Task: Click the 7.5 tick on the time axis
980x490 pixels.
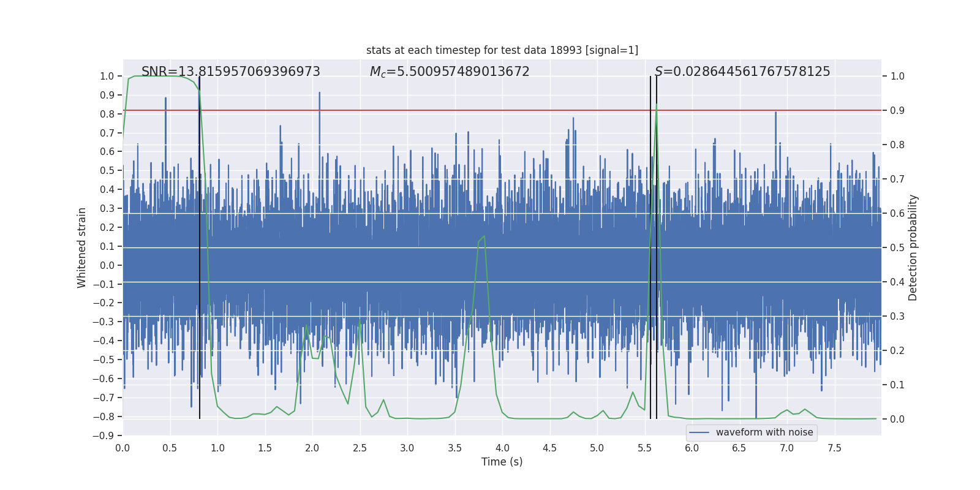Action: point(834,448)
